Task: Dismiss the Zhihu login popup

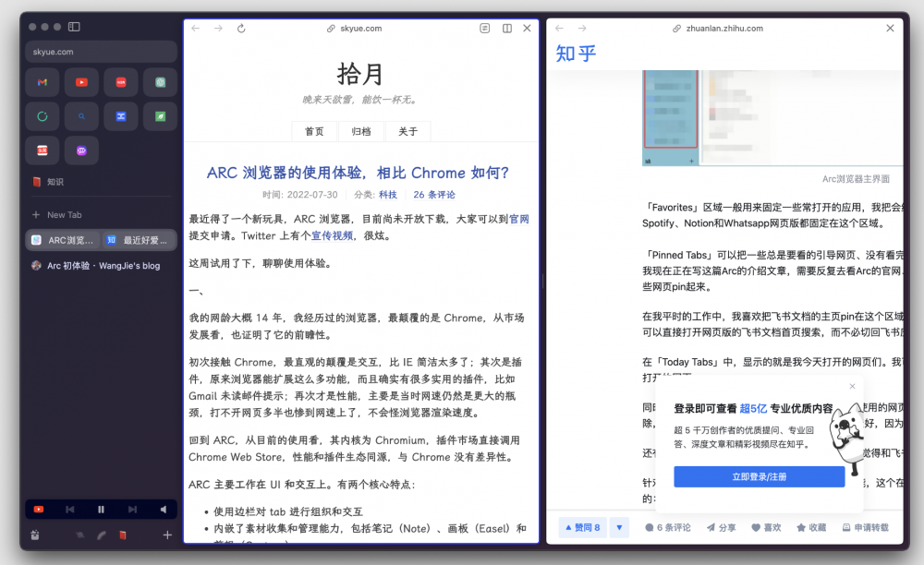Action: pyautogui.click(x=852, y=386)
